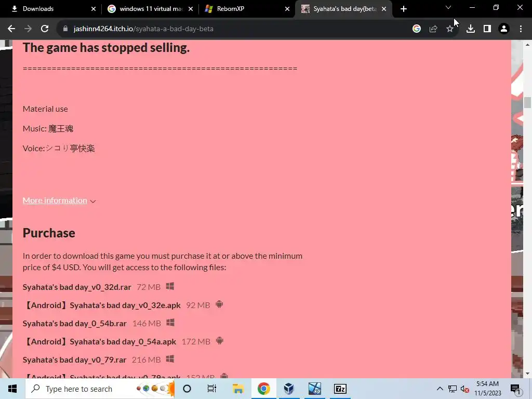Open the clock showing 5:54 AM

487,389
